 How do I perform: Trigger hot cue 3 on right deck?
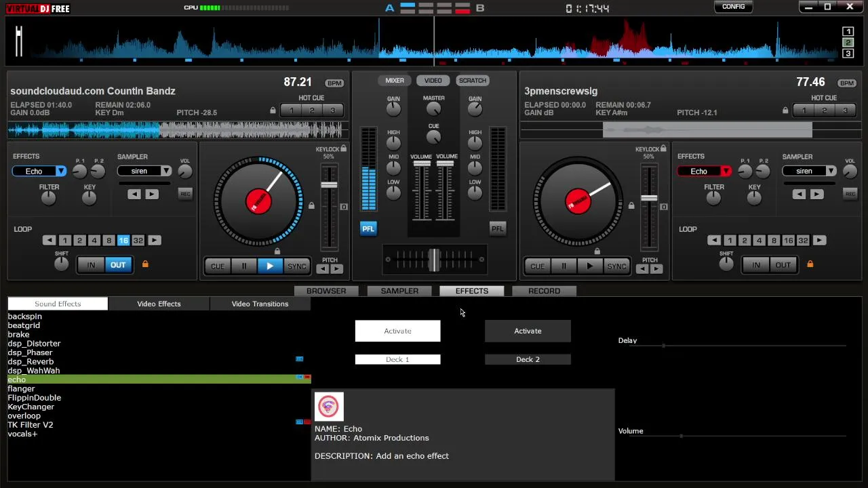coord(845,110)
